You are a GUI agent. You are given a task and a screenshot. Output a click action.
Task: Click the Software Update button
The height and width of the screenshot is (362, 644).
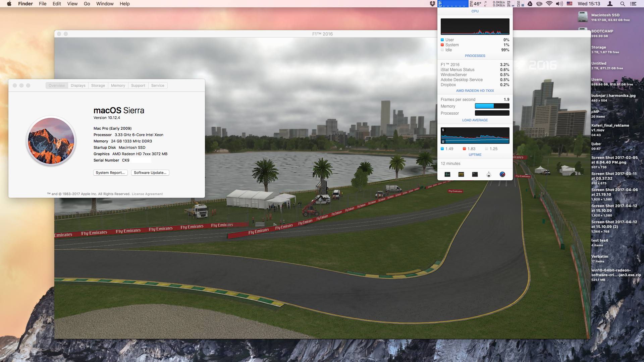pyautogui.click(x=150, y=173)
